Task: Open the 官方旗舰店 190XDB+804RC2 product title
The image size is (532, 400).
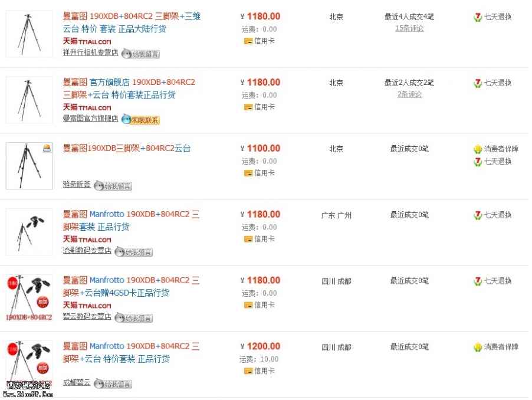Action: coord(129,83)
